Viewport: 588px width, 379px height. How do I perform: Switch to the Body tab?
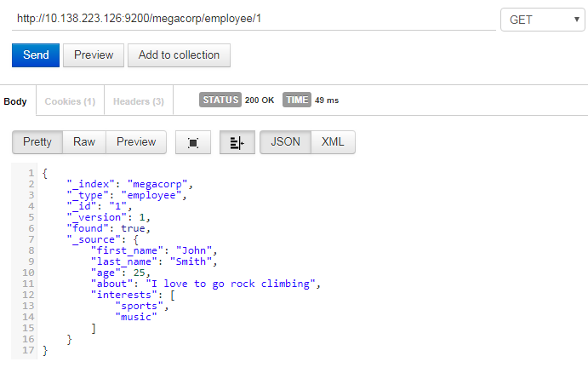(15, 101)
